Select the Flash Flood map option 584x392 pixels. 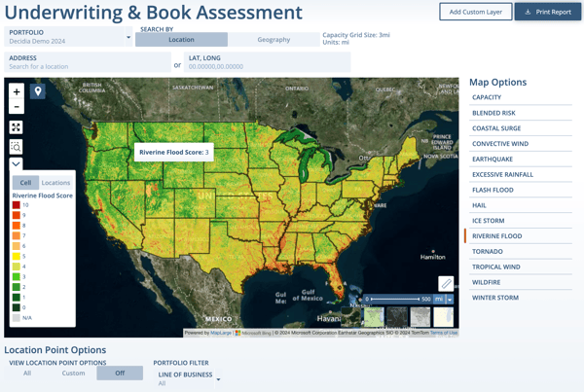521,190
